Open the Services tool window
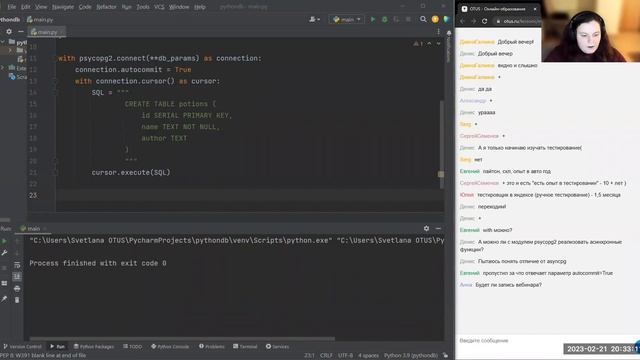640x360 pixels. (x=277, y=347)
